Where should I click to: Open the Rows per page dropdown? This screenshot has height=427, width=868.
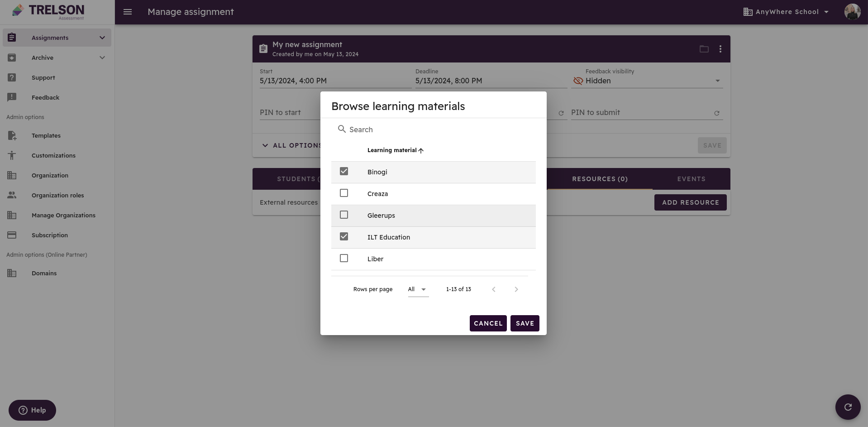pyautogui.click(x=418, y=289)
